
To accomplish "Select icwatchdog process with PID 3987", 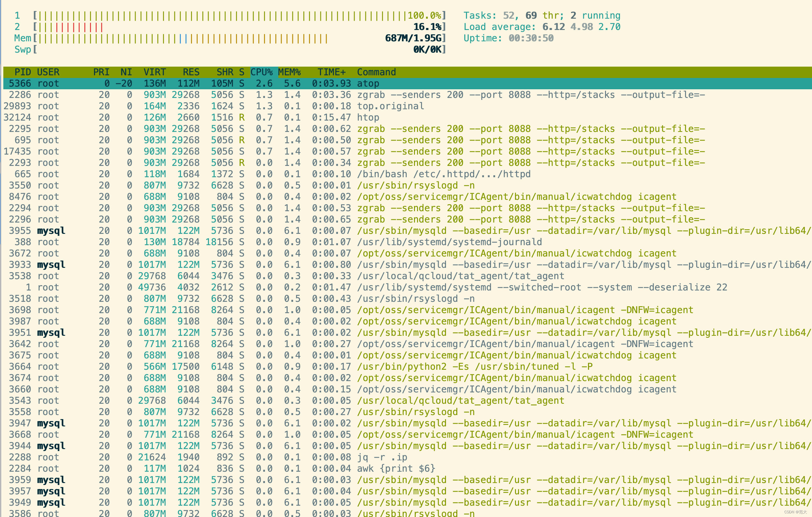I will click(407, 321).
